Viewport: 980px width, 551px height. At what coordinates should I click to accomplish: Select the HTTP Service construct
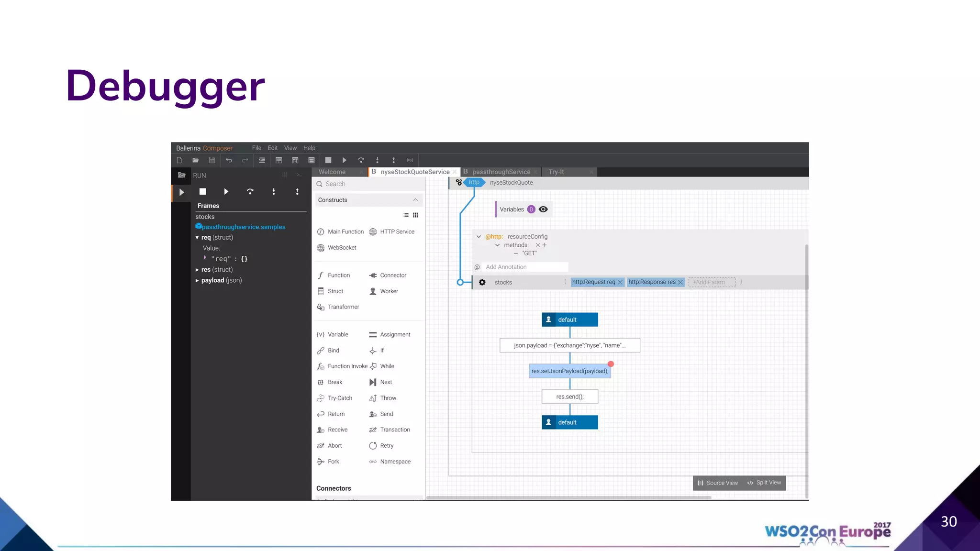392,231
